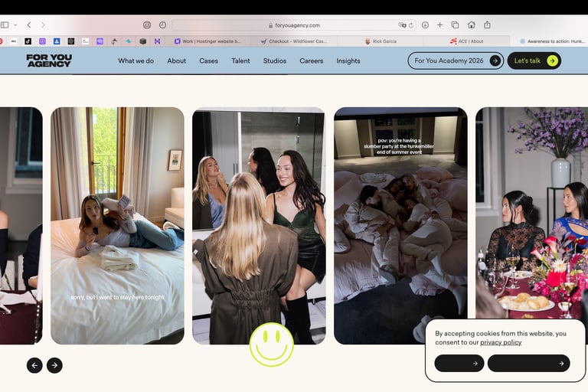The image size is (588, 392).
Task: Open the bedroom video with 'stay here tonight' caption
Action: pos(117,226)
